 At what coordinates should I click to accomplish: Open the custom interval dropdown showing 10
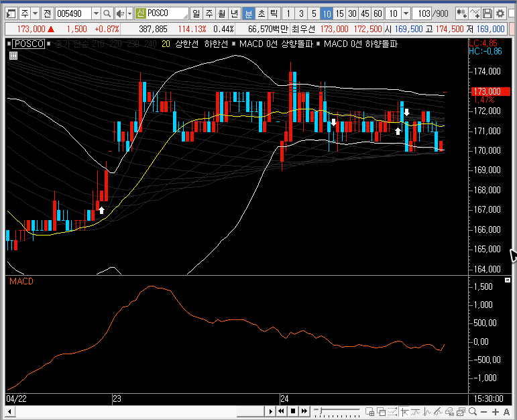(x=406, y=13)
